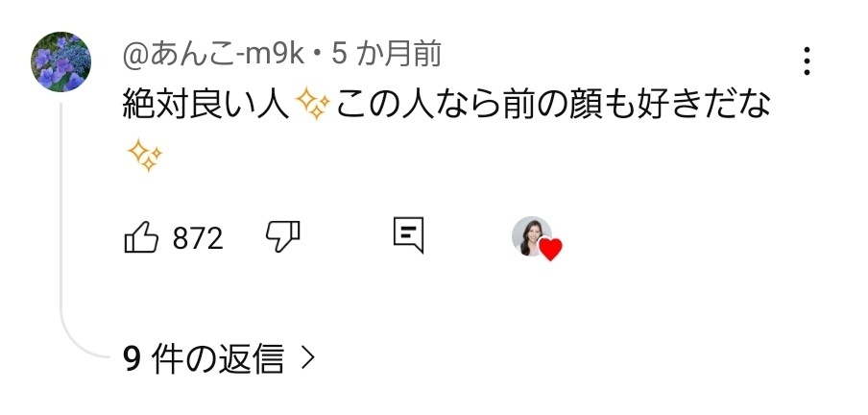The width and height of the screenshot is (868, 415).
Task: Open the three-dot comment options menu
Action: point(807,61)
